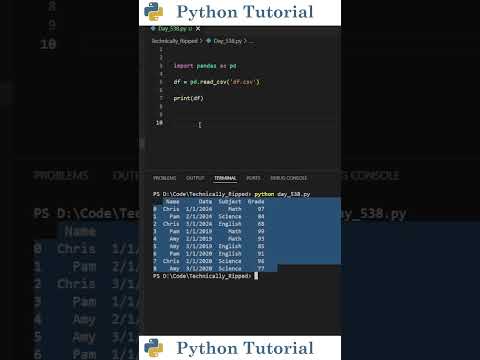Click the final terminal prompt cursor
480x360 pixels.
(x=256, y=276)
